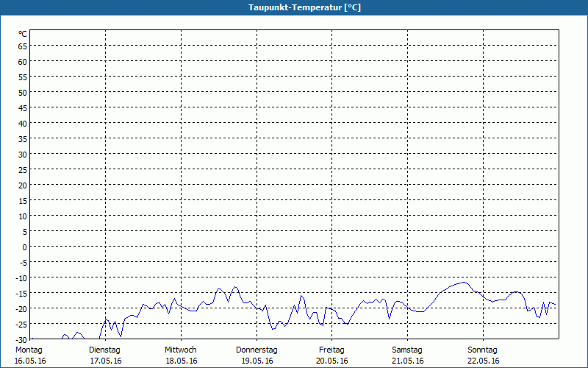
Task: Select the -30 value on the y-axis
Action: pos(21,339)
